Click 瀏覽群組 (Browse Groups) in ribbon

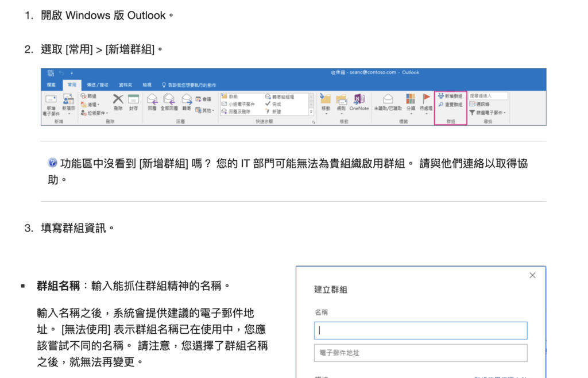(x=450, y=105)
